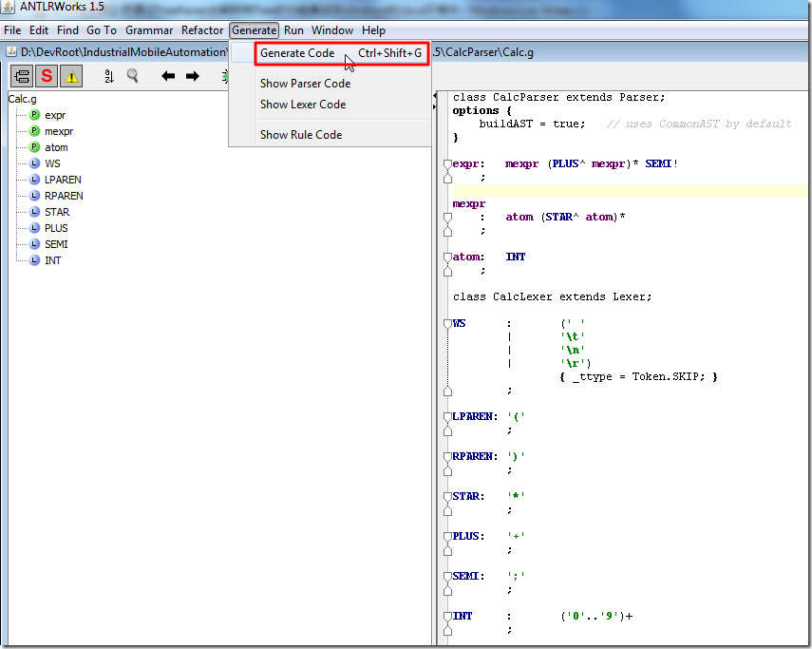Click the forward arrow navigation icon
812x649 pixels.
[193, 76]
